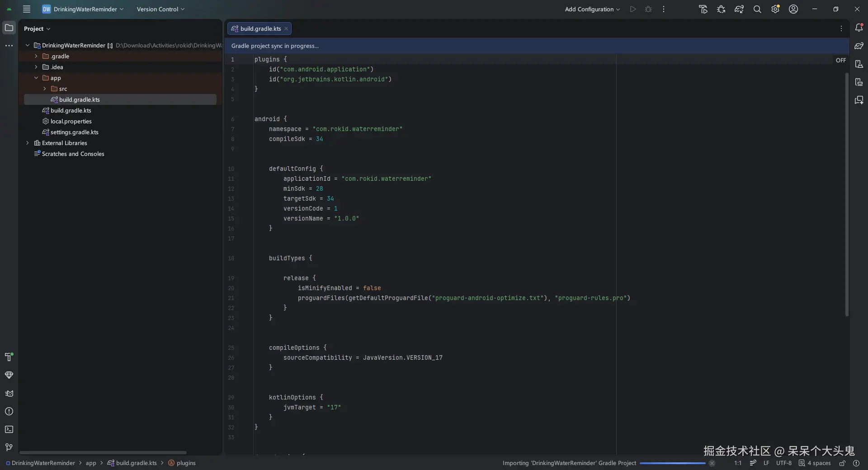Click Sync Project with Gradle Files icon

[x=739, y=9]
